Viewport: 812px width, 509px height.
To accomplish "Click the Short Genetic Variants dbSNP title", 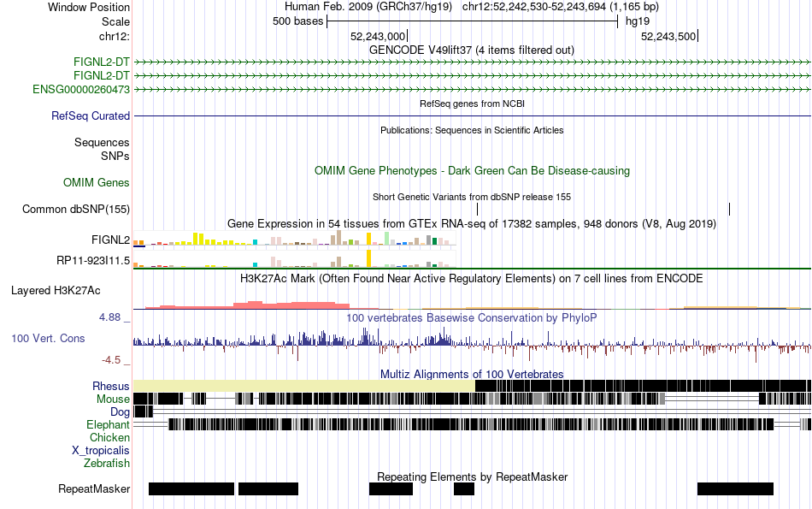I will click(x=472, y=197).
